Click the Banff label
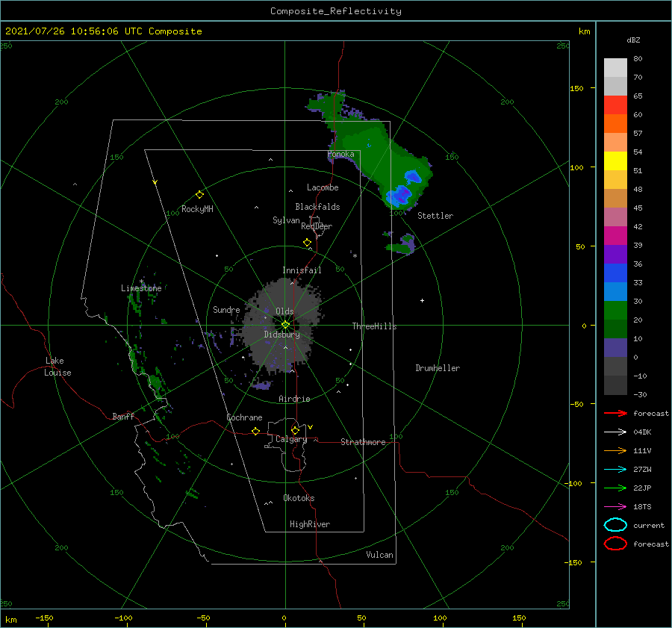The height and width of the screenshot is (628, 672). coord(123,416)
